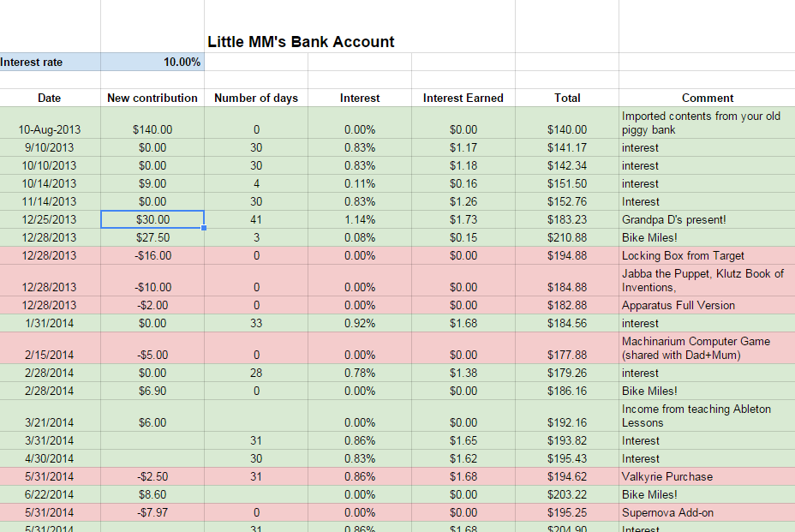Click the Little MM's Bank Account title
This screenshot has height=532, width=795.
point(301,42)
